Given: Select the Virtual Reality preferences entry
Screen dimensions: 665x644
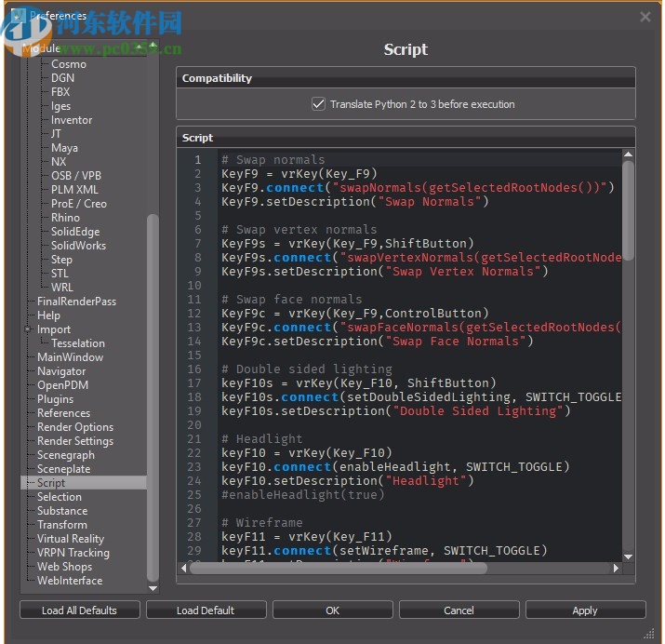Looking at the screenshot, I should tap(70, 539).
